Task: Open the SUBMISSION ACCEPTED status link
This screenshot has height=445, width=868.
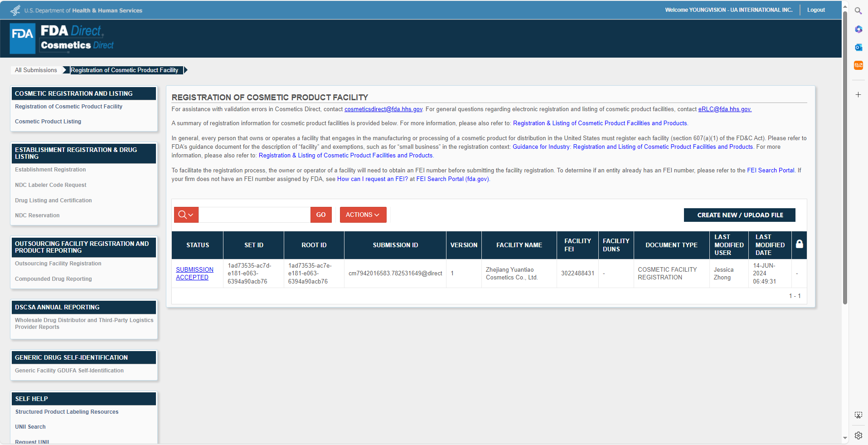Action: point(195,274)
